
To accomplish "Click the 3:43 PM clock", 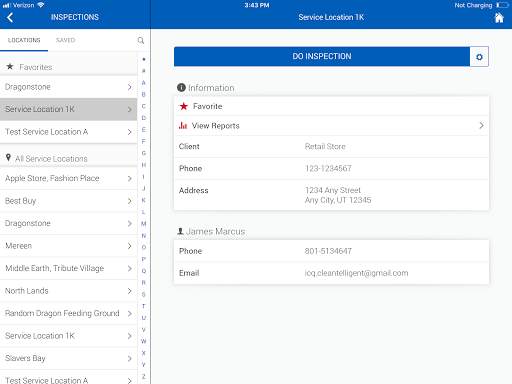I will pyautogui.click(x=257, y=5).
